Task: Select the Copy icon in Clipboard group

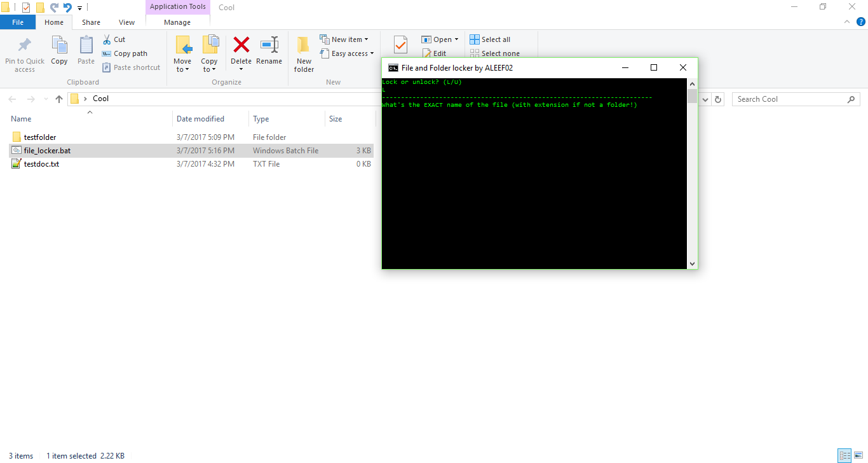Action: 59,52
